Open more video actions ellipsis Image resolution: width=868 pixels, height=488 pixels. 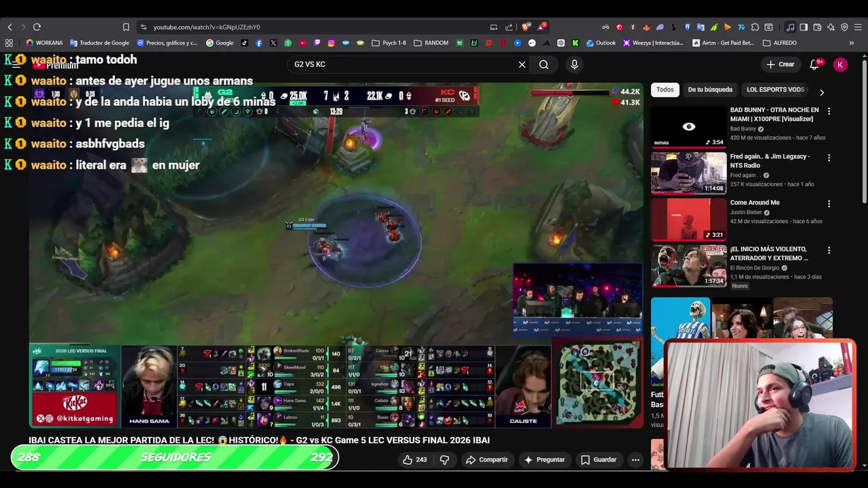(x=635, y=460)
